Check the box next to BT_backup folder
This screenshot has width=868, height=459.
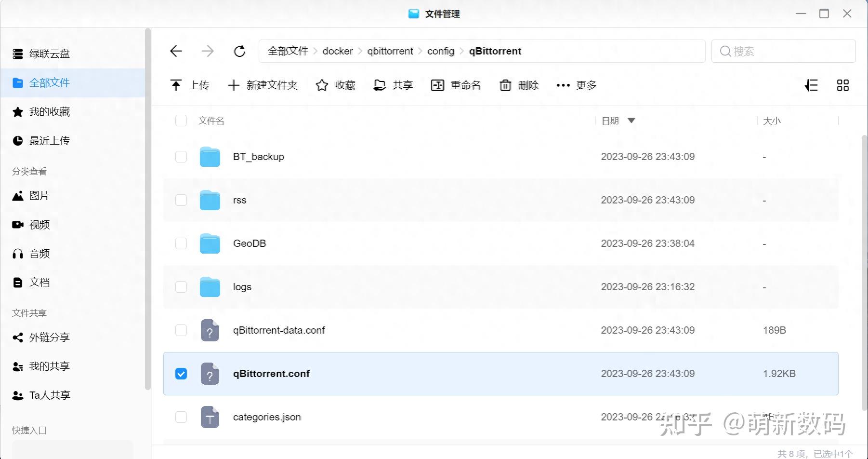pos(181,156)
